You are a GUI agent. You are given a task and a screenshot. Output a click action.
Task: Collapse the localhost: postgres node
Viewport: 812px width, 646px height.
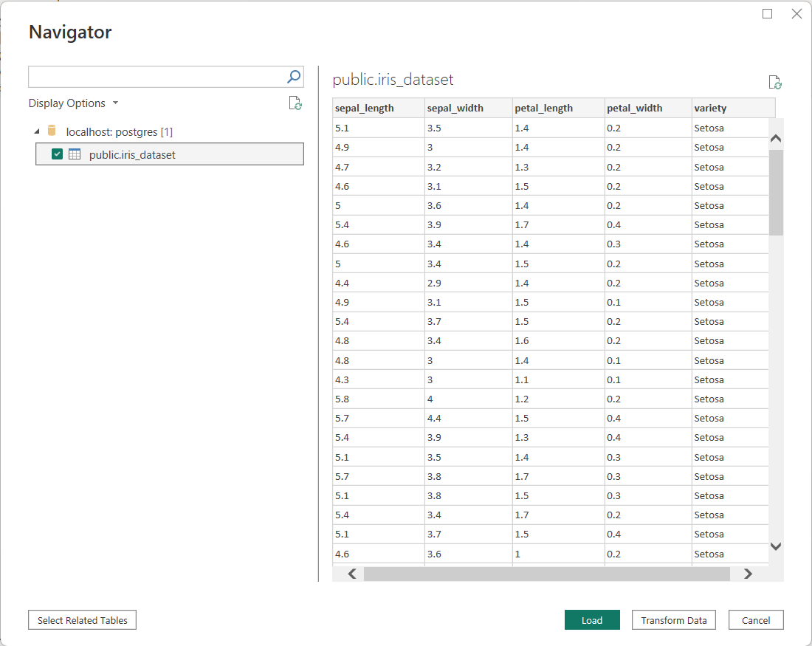(37, 131)
